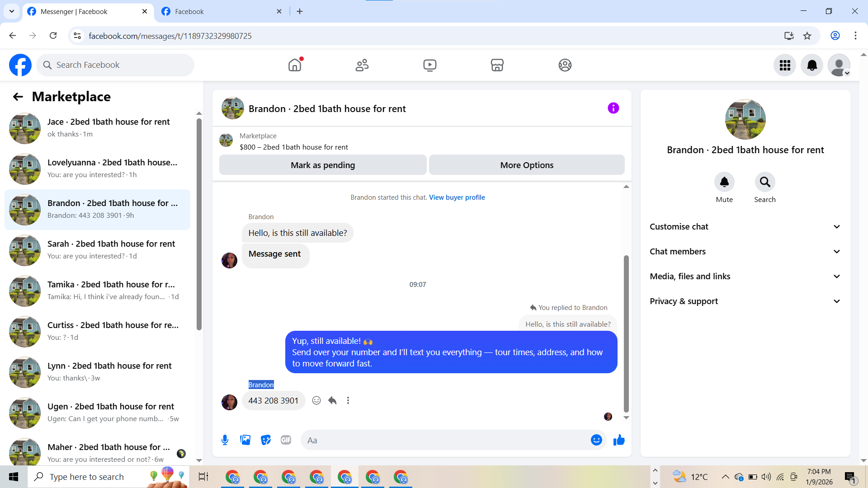Click the chat messages vertical scrollbar
Viewport: 868px width, 488px height.
tap(626, 334)
